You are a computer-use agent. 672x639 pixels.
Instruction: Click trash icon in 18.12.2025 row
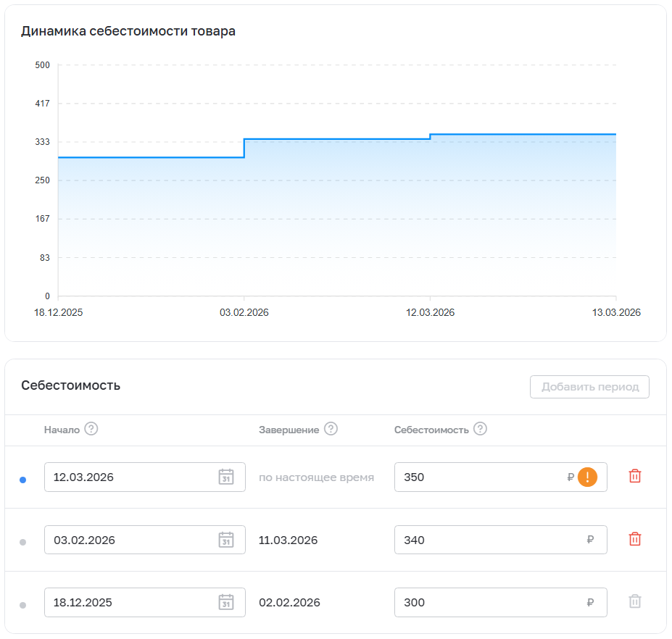click(634, 601)
